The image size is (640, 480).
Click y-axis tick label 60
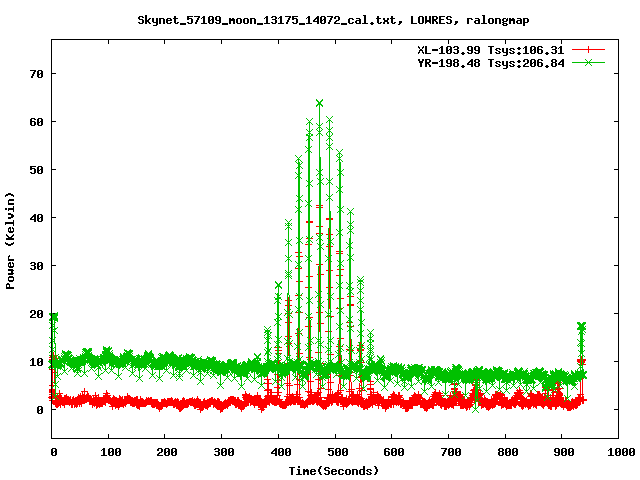click(x=36, y=122)
